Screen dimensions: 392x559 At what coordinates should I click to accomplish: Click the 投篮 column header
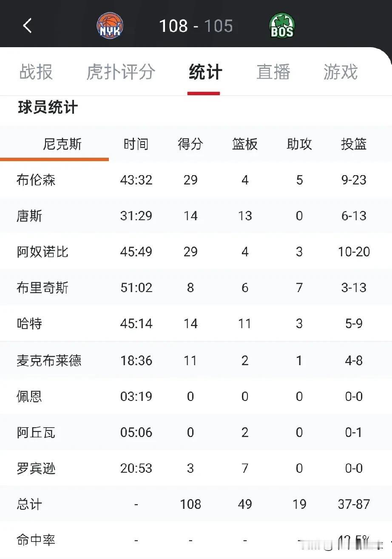pyautogui.click(x=354, y=145)
